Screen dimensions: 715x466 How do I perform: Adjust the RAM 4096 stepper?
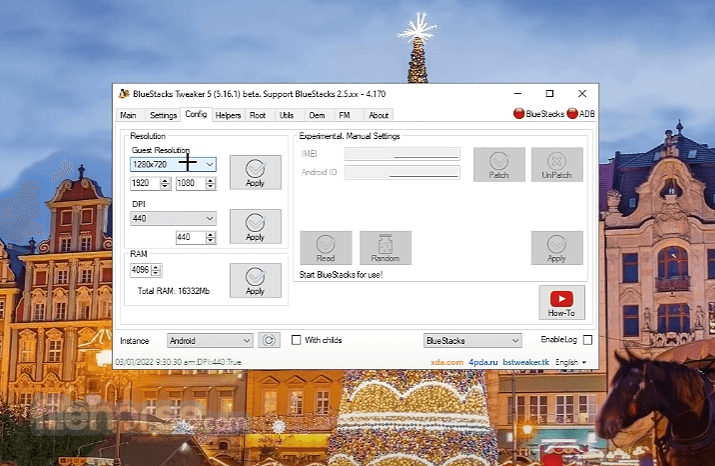pos(156,270)
